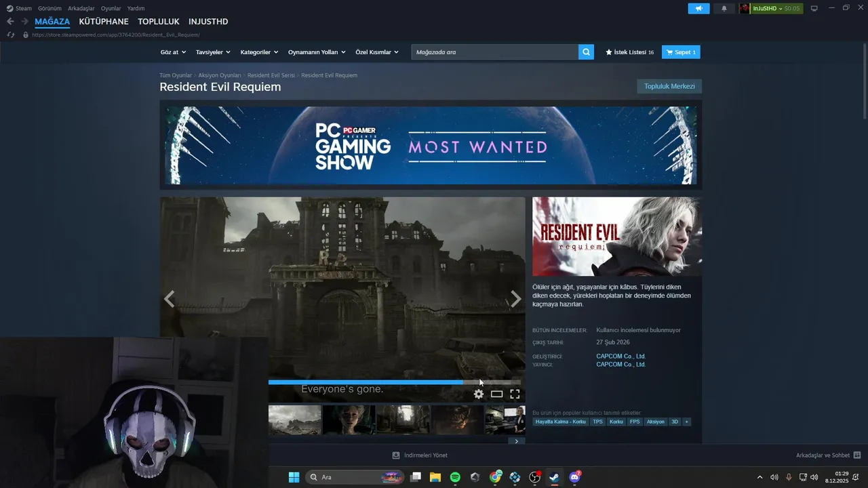The height and width of the screenshot is (488, 868).
Task: Open the Topluluk Merkezi button
Action: [669, 86]
